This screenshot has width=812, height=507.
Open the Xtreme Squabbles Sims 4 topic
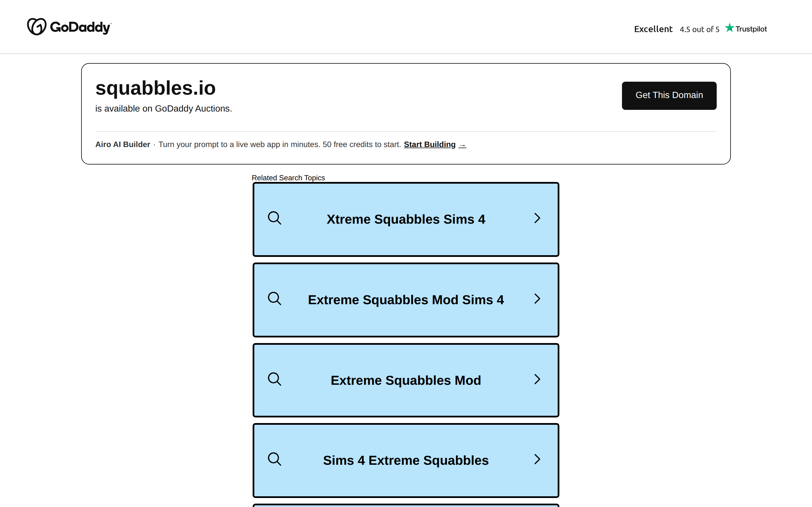coord(406,219)
